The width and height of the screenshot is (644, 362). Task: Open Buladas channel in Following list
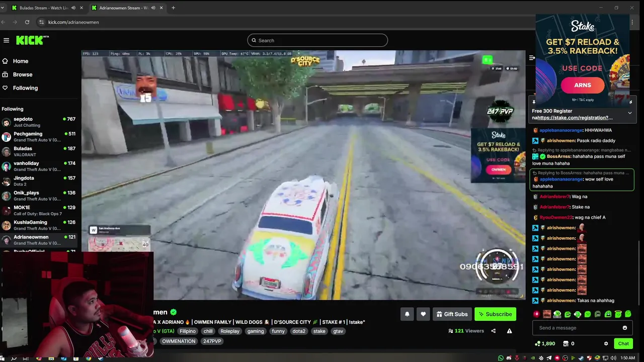click(x=39, y=151)
